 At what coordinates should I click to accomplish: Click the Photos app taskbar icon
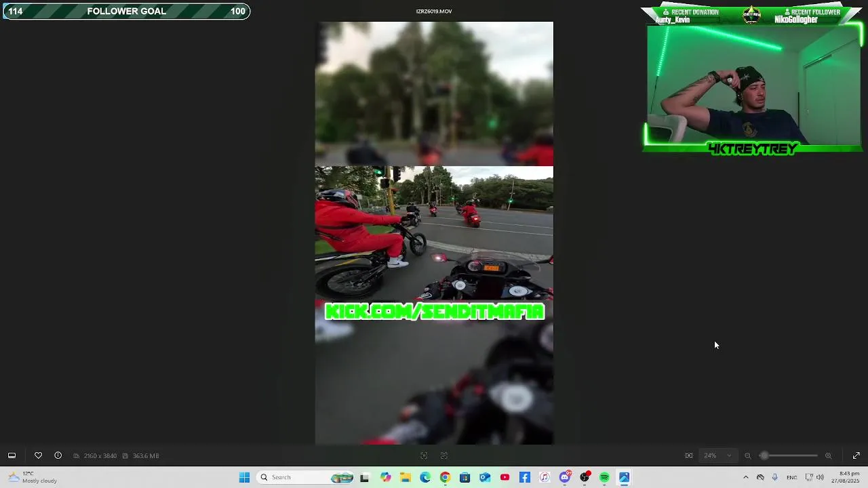point(624,477)
